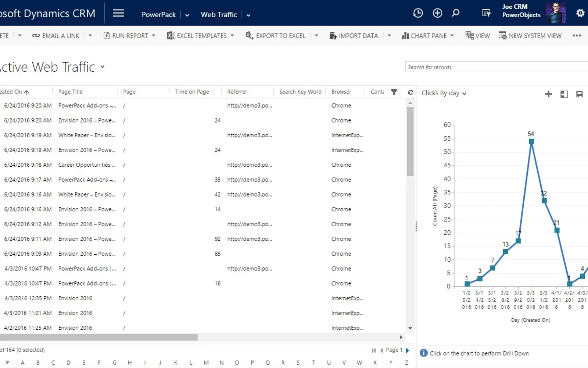This screenshot has height=368, width=588.
Task: Save the chart using the floppy disk icon
Action: pos(580,94)
